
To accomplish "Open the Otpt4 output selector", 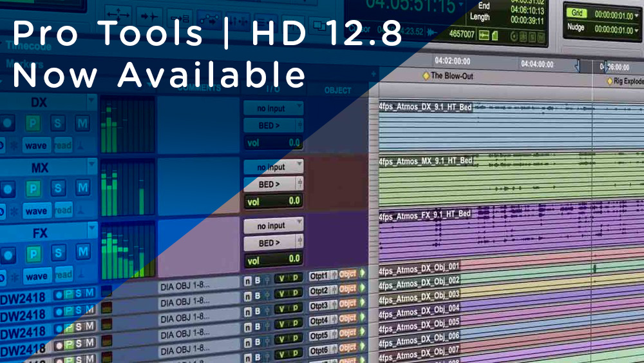I will 323,320.
